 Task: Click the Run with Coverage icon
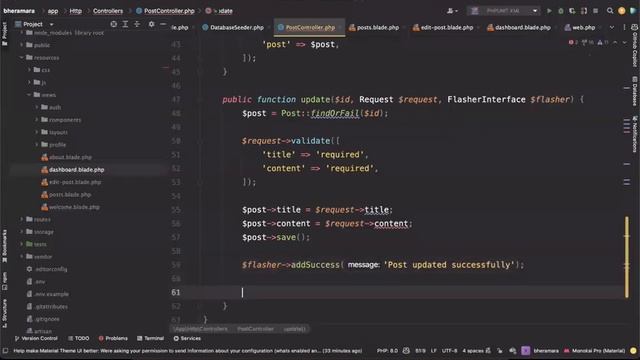[572, 11]
